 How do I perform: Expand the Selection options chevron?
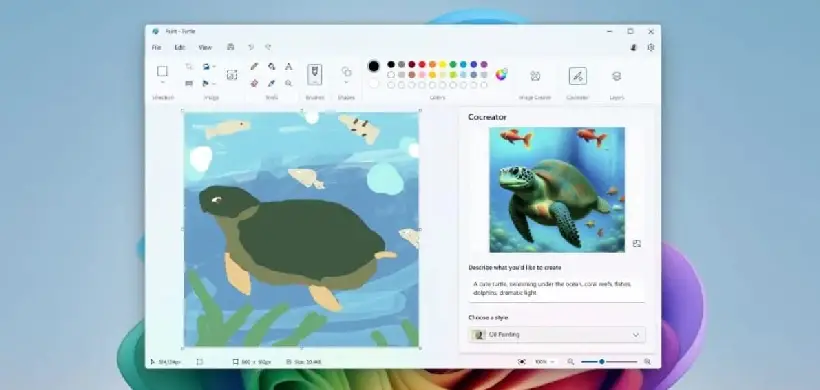click(163, 82)
